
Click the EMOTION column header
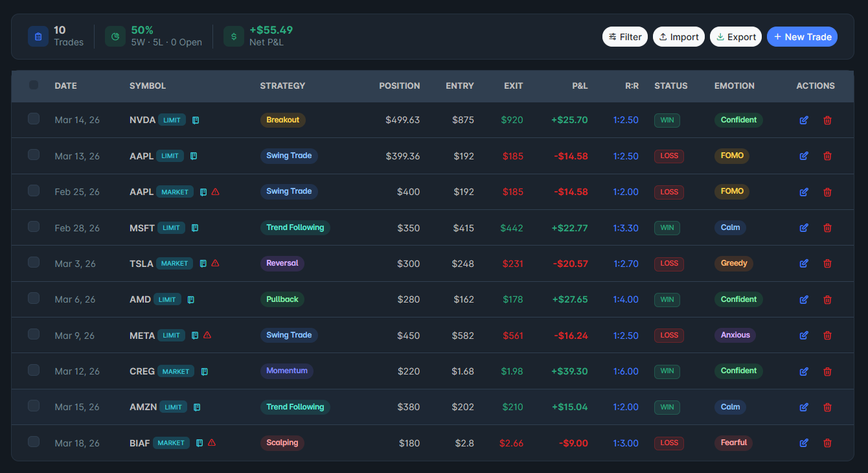tap(735, 86)
